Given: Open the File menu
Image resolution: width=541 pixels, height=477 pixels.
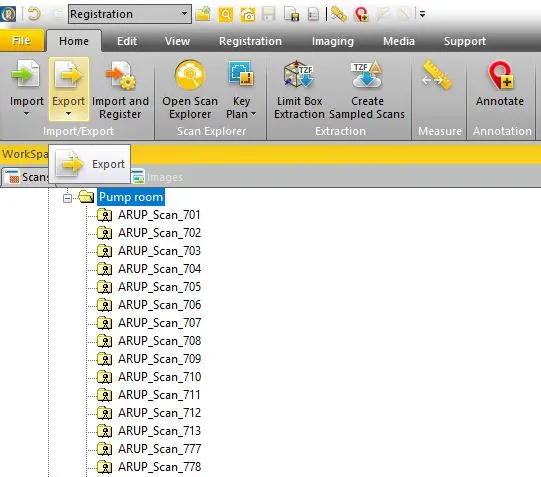Looking at the screenshot, I should [22, 40].
